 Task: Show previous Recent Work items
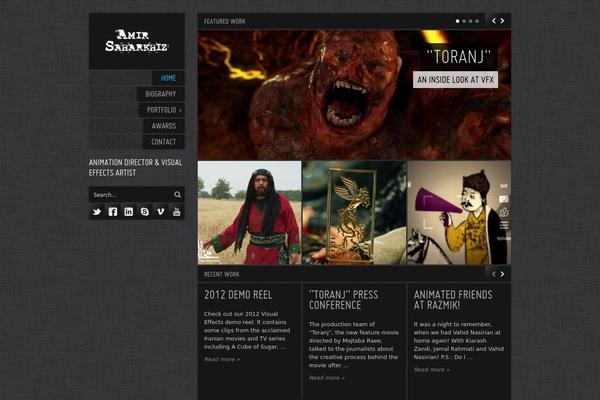pyautogui.click(x=494, y=274)
